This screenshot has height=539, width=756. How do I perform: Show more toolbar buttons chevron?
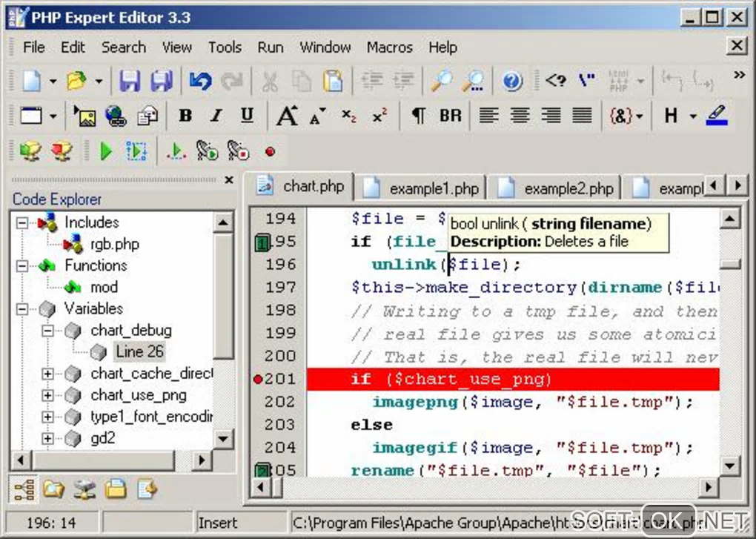739,75
